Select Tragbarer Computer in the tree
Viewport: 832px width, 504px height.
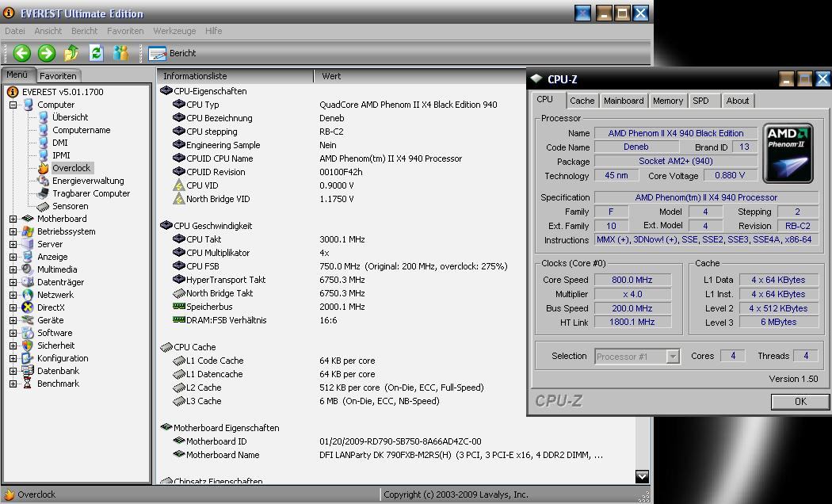pos(91,193)
